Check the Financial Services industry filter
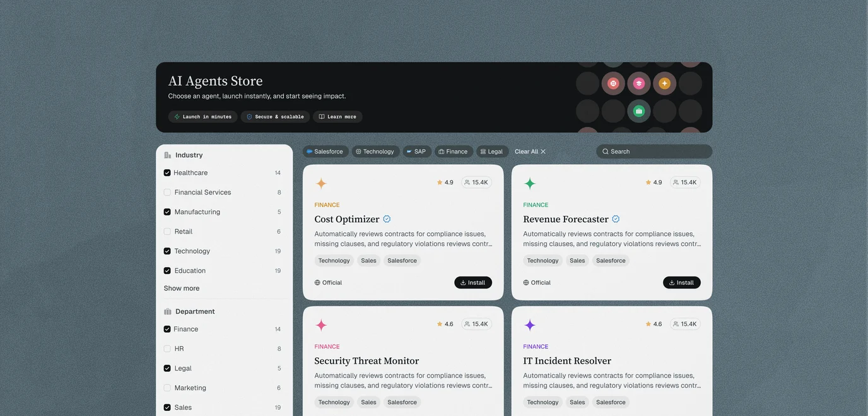This screenshot has width=868, height=416. pyautogui.click(x=167, y=193)
